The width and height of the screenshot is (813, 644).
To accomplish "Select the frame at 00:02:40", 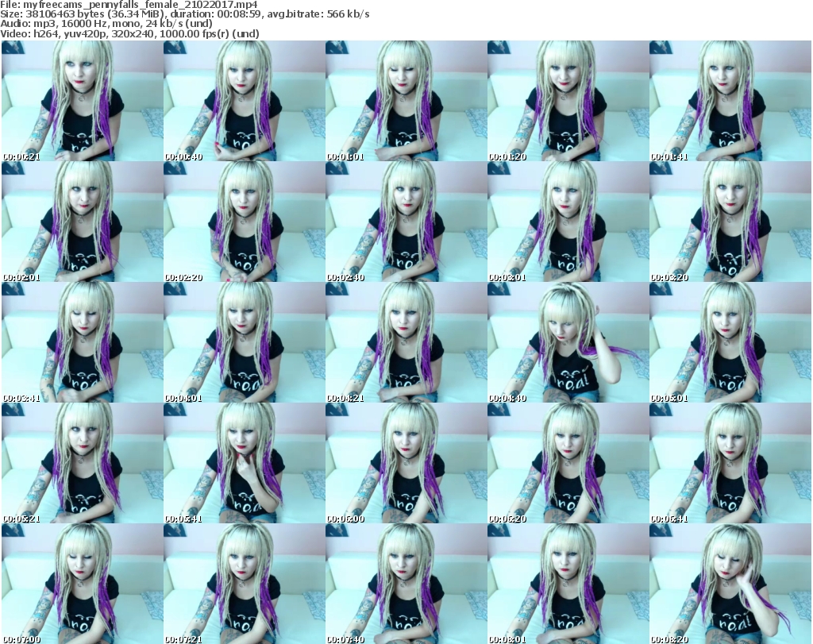I will point(406,222).
